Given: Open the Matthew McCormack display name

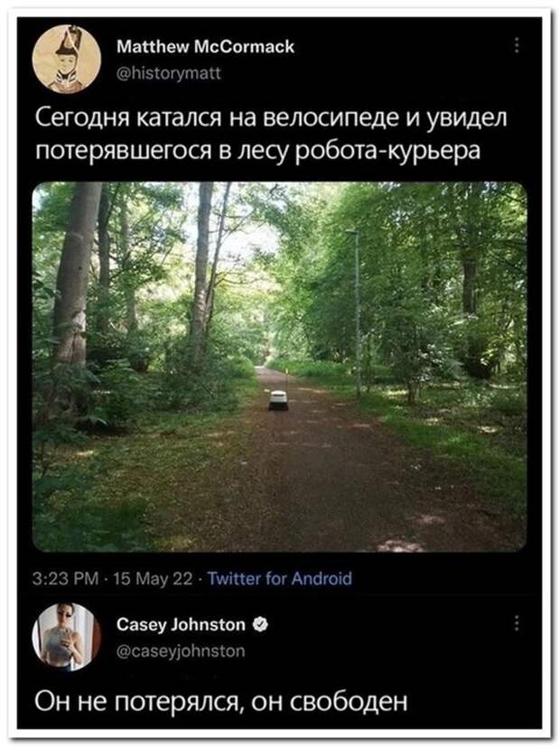Looking at the screenshot, I should click(206, 47).
